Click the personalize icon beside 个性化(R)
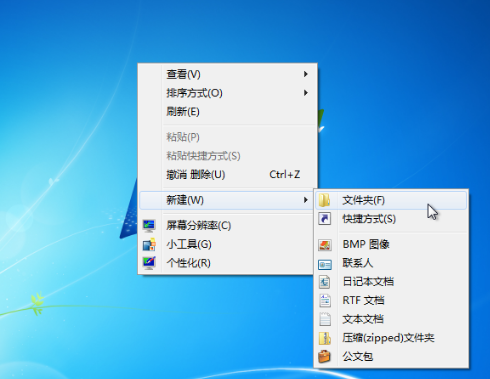 pyautogui.click(x=149, y=263)
